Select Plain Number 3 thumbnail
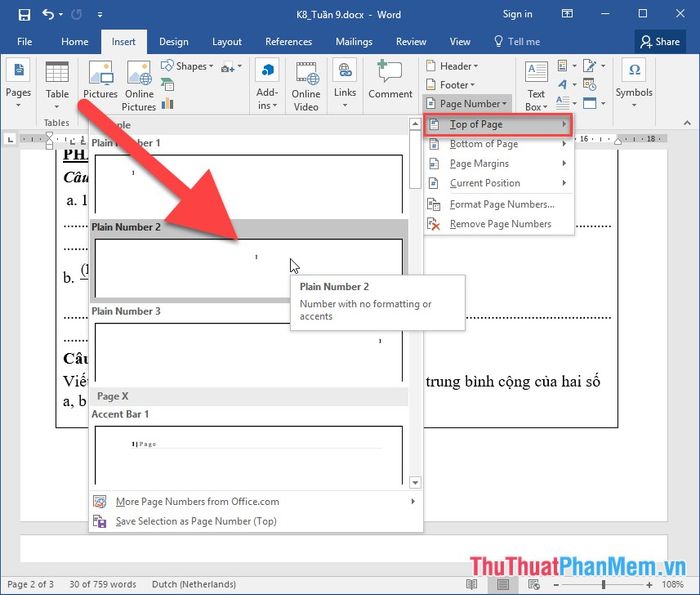The height and width of the screenshot is (595, 700). (249, 352)
